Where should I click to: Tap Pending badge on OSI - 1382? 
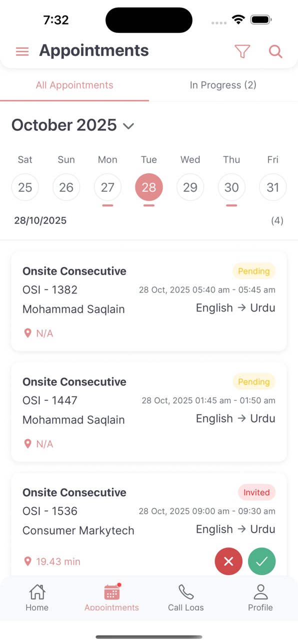point(254,271)
